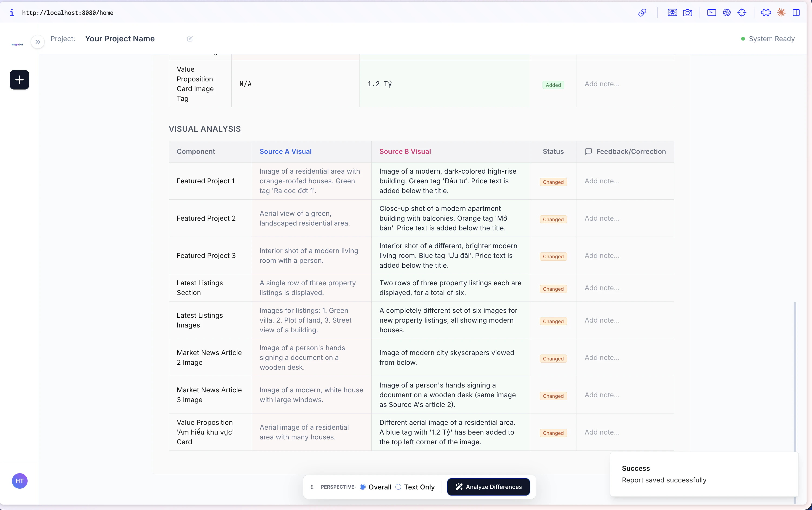Click the globe network icon

[727, 13]
